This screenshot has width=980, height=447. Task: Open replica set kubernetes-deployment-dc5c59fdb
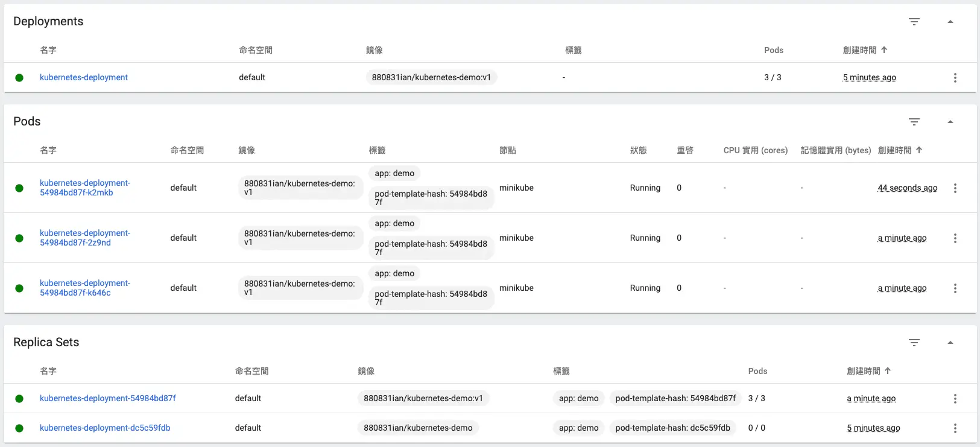[105, 428]
